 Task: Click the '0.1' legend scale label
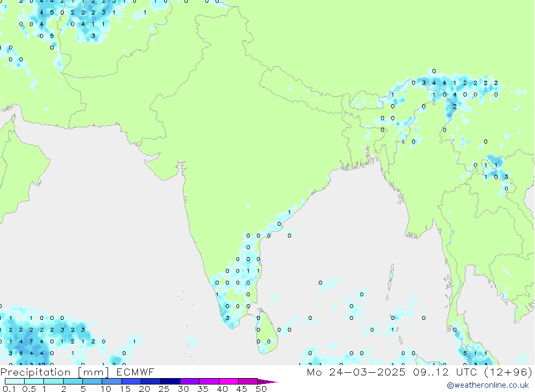pyautogui.click(x=9, y=389)
